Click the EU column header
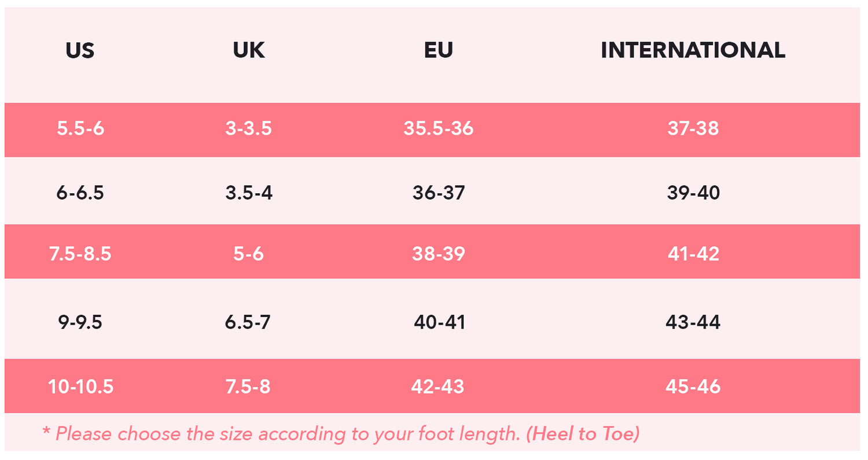The width and height of the screenshot is (868, 460). (438, 50)
